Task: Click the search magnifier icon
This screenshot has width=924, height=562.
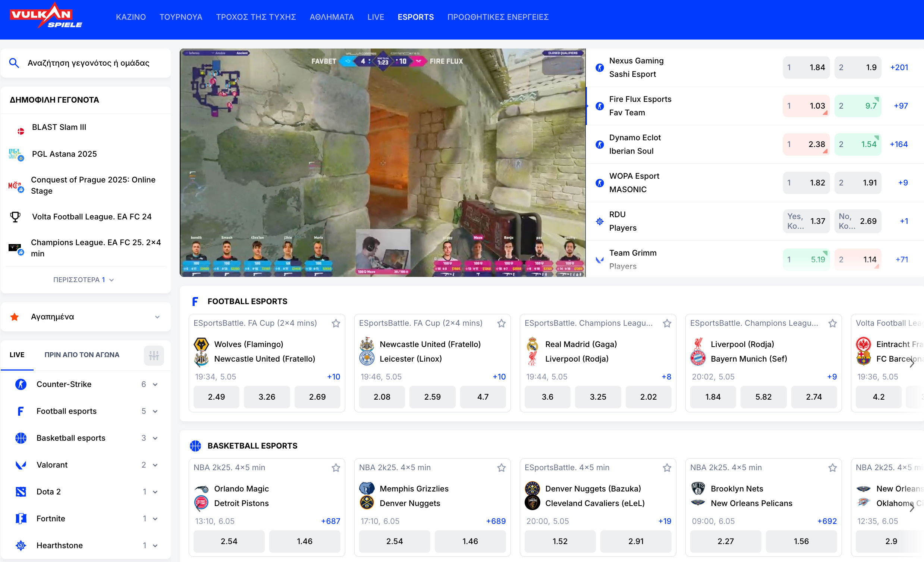Action: (14, 63)
